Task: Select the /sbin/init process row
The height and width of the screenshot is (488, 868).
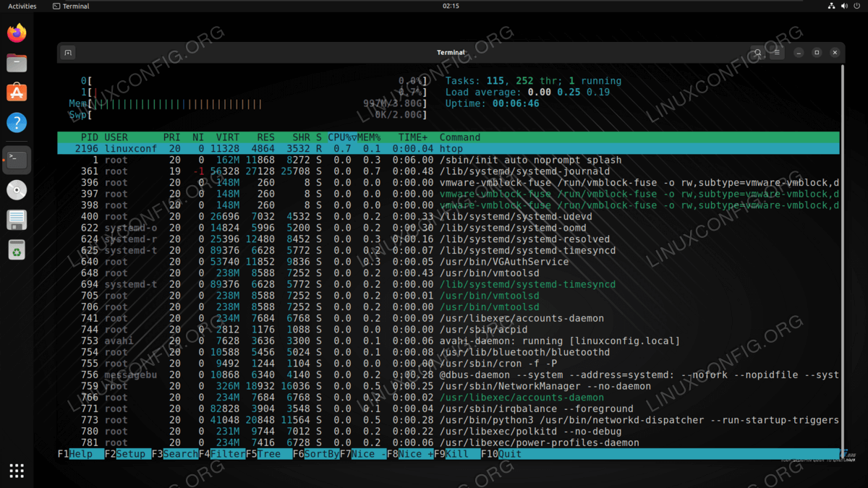Action: [448, 160]
